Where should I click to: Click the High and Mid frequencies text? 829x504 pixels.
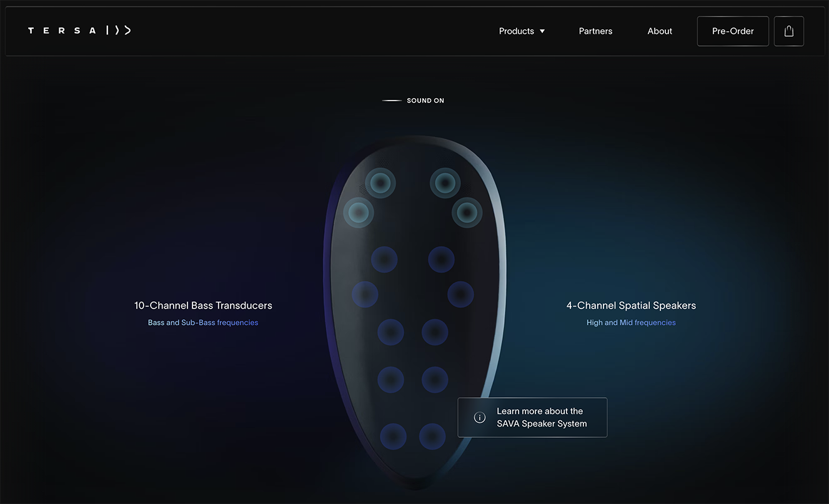click(x=631, y=323)
